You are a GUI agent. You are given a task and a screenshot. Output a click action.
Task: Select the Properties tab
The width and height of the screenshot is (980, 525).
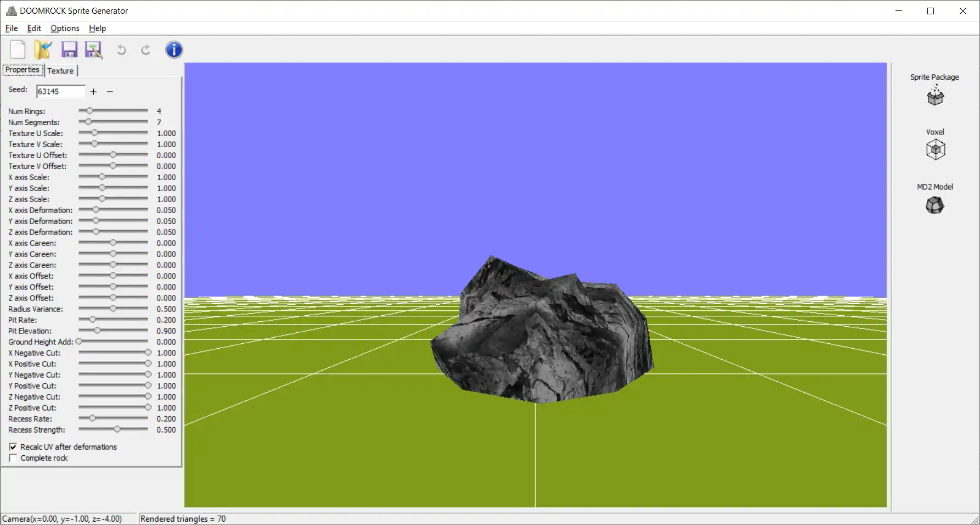click(22, 70)
